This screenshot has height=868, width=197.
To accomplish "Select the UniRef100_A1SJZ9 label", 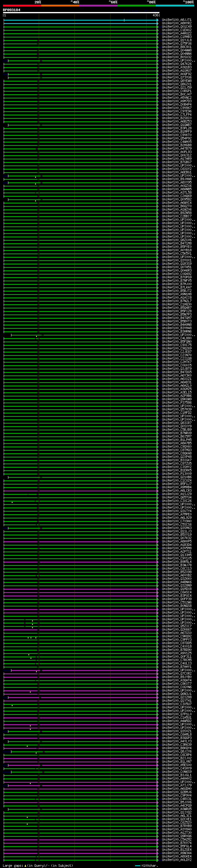I will (x=176, y=494).
